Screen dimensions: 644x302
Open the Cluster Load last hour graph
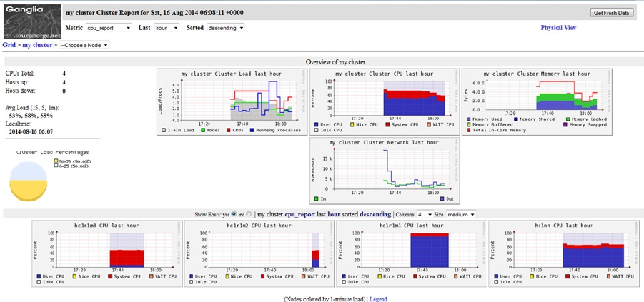(x=232, y=102)
